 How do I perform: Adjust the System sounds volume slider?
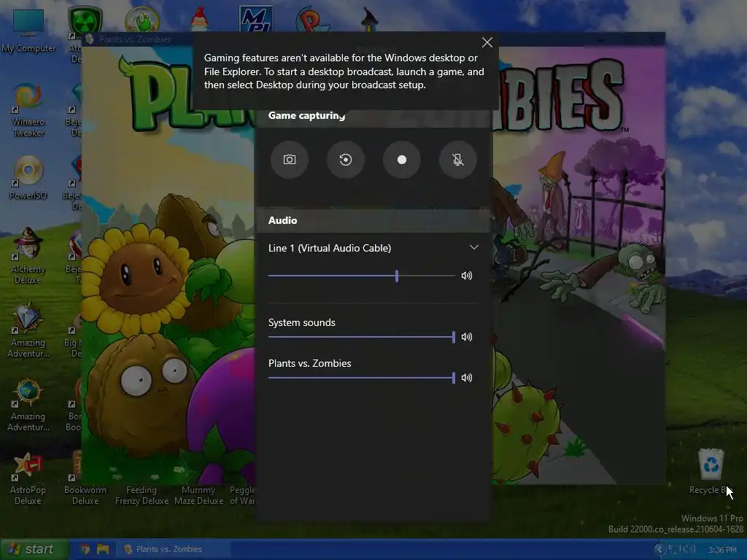pos(362,337)
